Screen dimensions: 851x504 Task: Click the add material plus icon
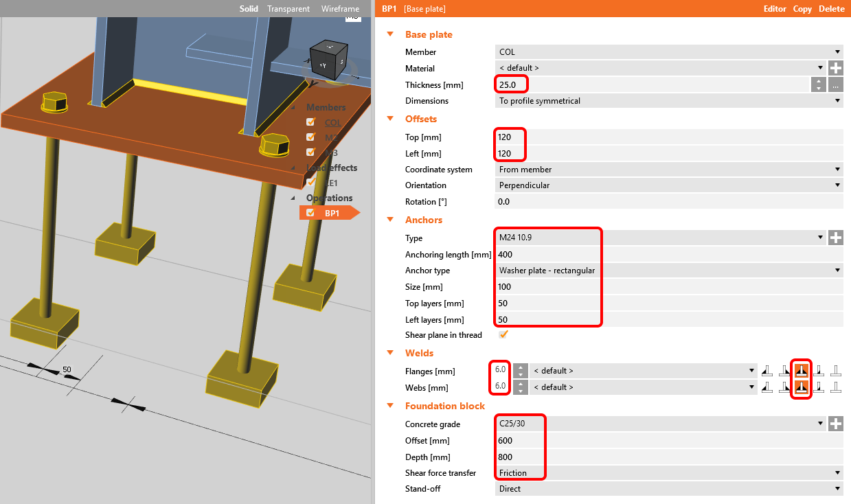835,68
